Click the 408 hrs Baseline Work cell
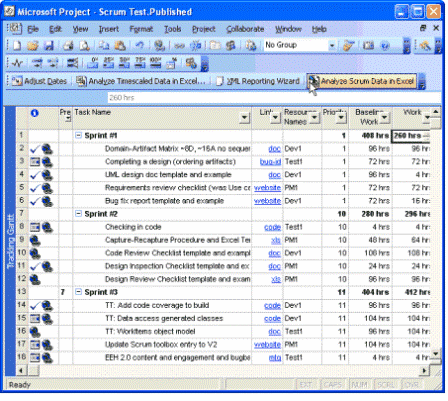The width and height of the screenshot is (448, 401). pyautogui.click(x=370, y=136)
